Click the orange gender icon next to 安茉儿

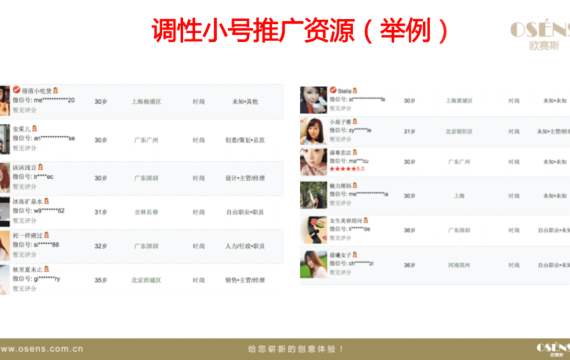[35, 128]
